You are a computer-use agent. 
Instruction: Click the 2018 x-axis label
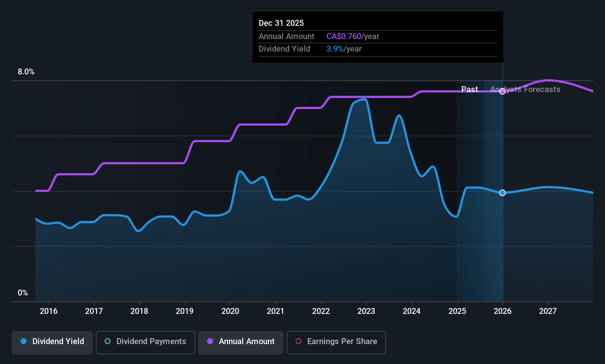(x=139, y=311)
